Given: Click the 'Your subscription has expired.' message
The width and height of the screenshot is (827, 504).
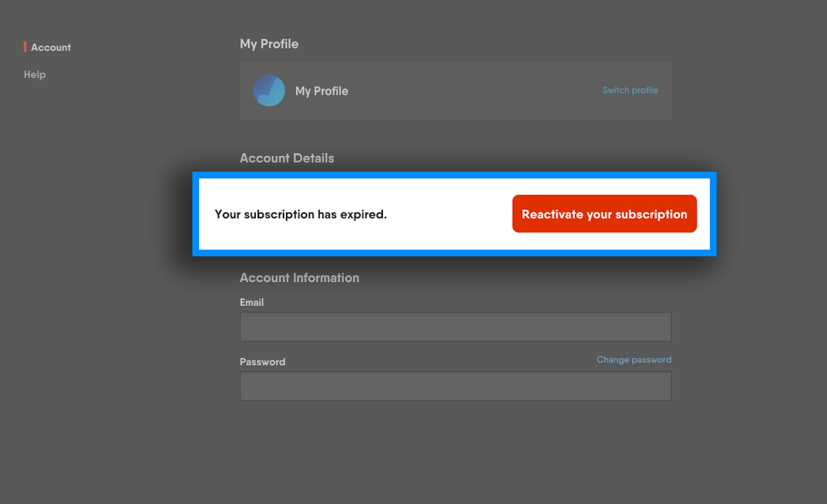Looking at the screenshot, I should click(x=301, y=215).
